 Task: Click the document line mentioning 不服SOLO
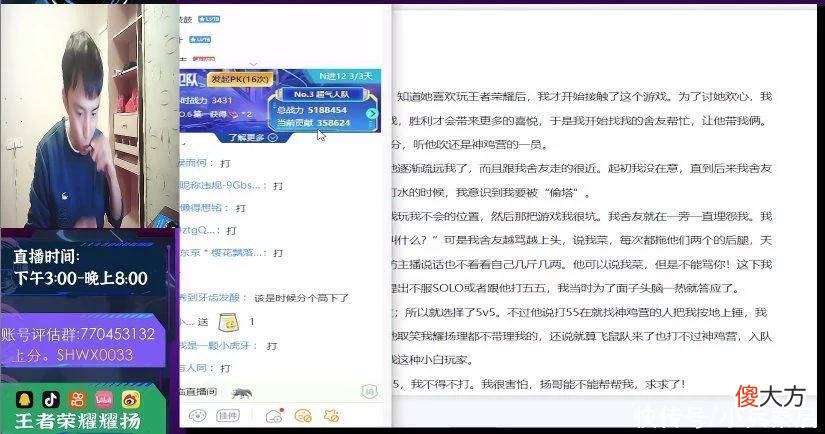(x=566, y=288)
